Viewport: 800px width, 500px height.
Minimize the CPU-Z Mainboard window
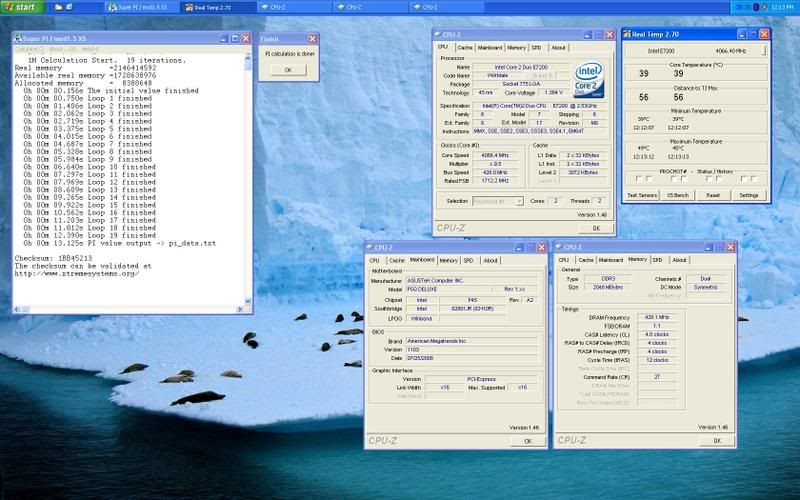pyautogui.click(x=519, y=247)
